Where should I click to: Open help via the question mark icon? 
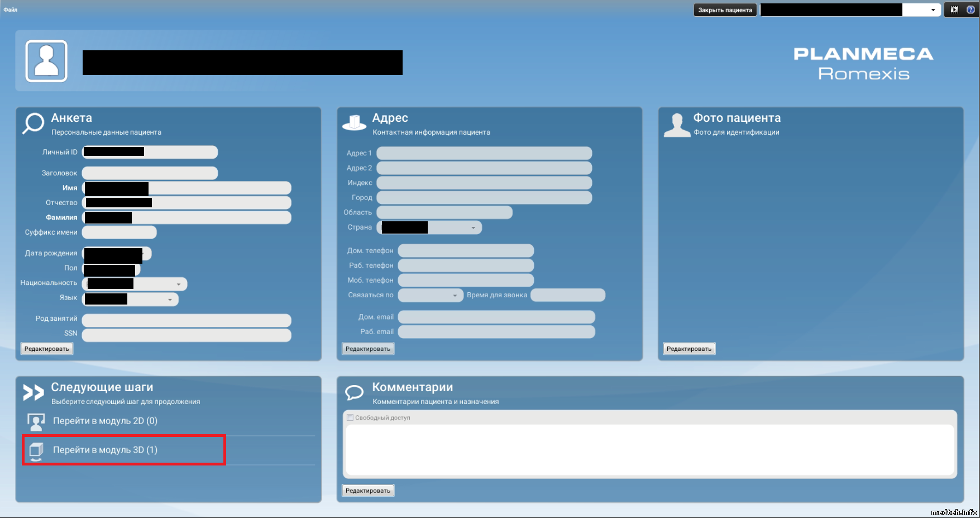click(x=971, y=9)
